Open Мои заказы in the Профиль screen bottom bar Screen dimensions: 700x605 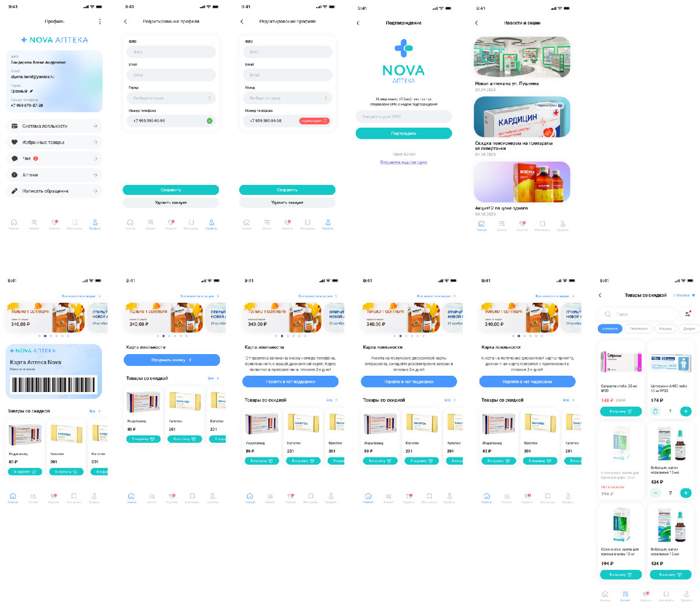[x=75, y=224]
